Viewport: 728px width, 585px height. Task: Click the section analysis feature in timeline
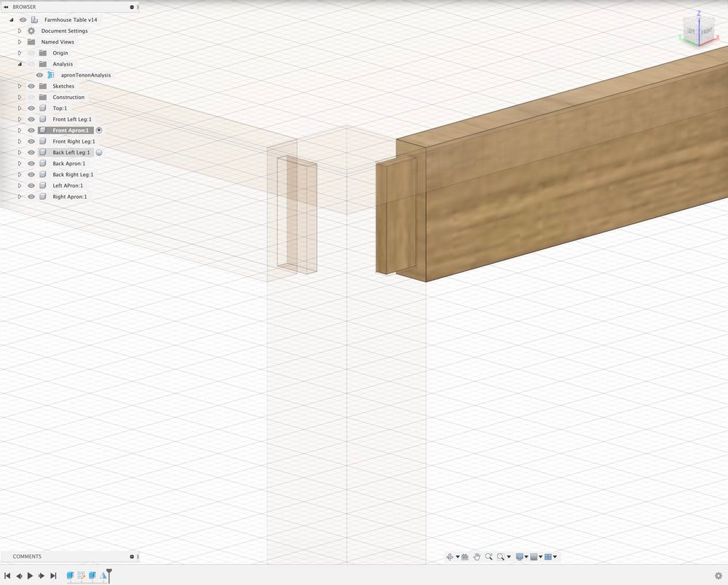click(103, 576)
